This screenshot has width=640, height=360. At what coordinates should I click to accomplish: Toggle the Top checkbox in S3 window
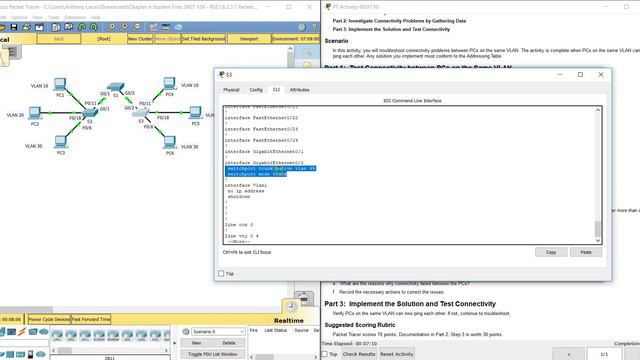[x=221, y=273]
